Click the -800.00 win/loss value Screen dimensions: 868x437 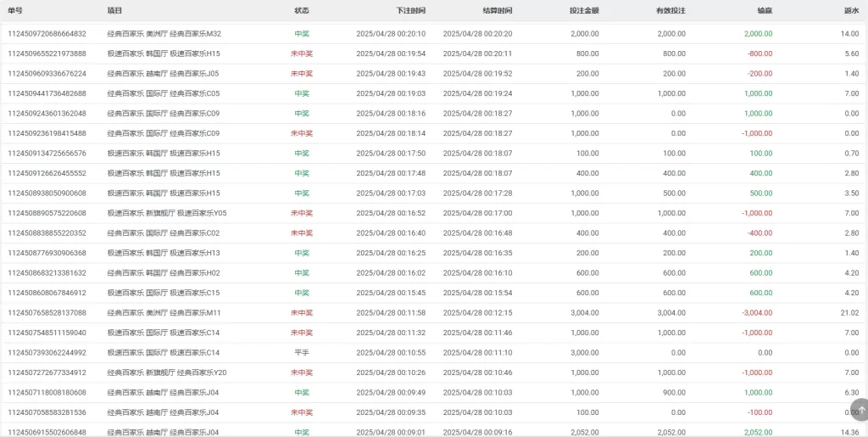tap(759, 53)
